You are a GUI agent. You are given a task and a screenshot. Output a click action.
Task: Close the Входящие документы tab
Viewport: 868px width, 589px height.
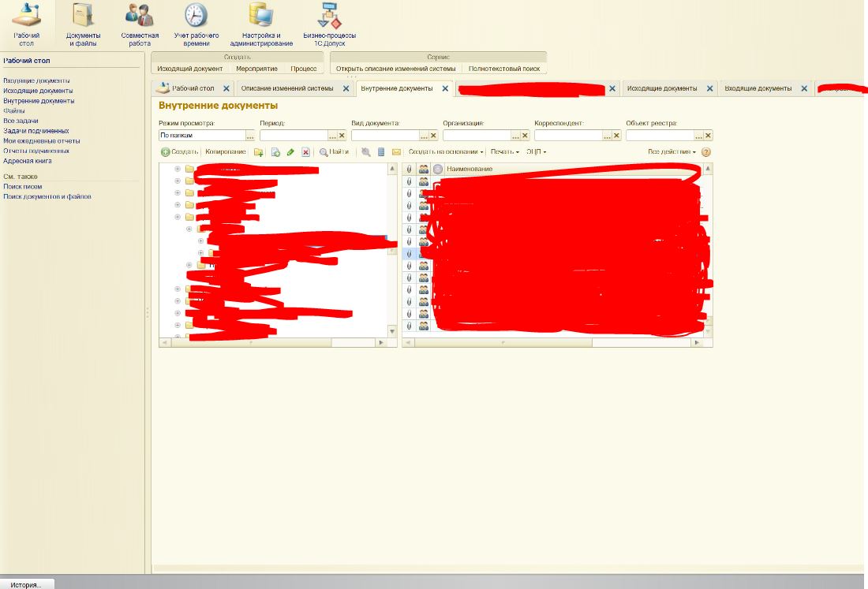(x=804, y=88)
